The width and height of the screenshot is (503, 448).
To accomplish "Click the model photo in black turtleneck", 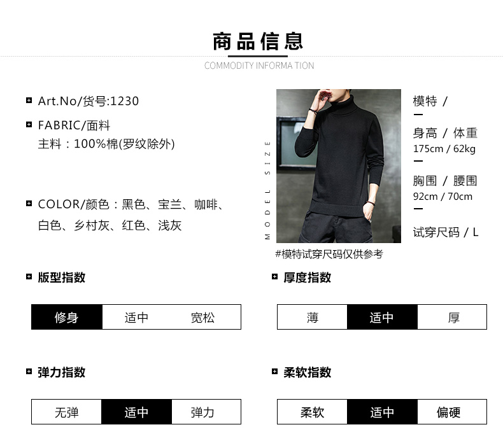I will pyautogui.click(x=339, y=166).
